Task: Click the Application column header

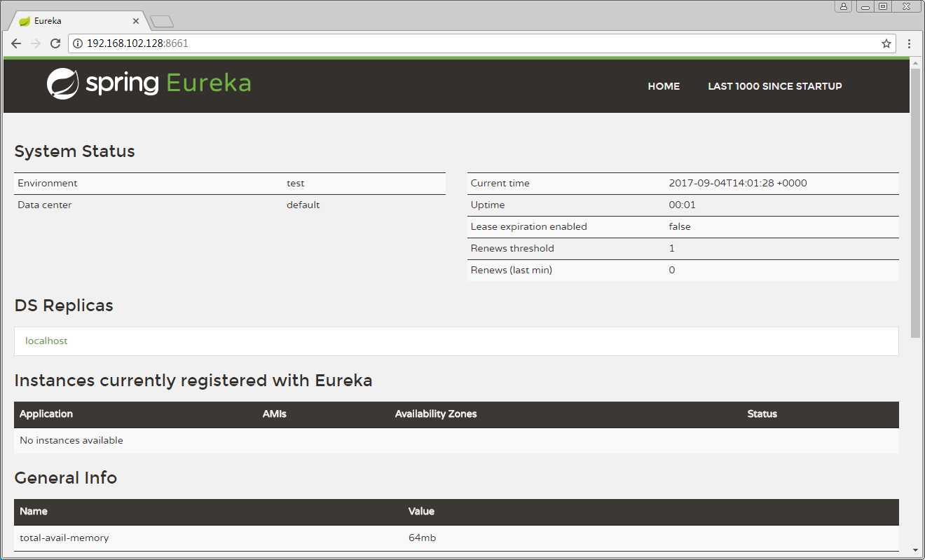Action: coord(46,414)
